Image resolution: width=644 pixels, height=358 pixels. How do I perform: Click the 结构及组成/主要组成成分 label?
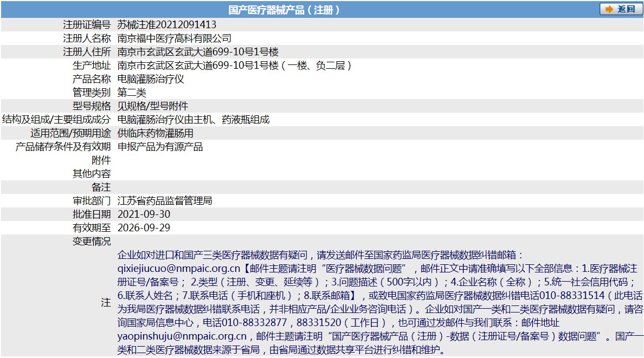pos(56,120)
